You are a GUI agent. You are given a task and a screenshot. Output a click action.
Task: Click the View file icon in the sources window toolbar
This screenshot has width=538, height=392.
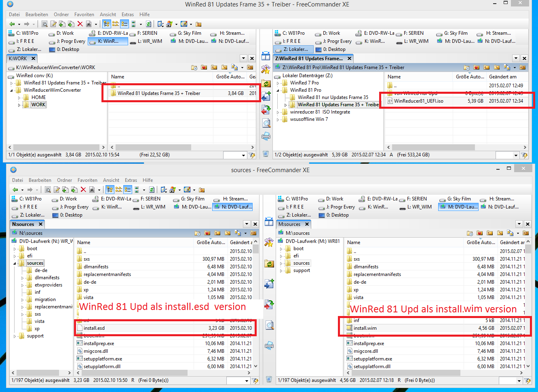pyautogui.click(x=48, y=190)
